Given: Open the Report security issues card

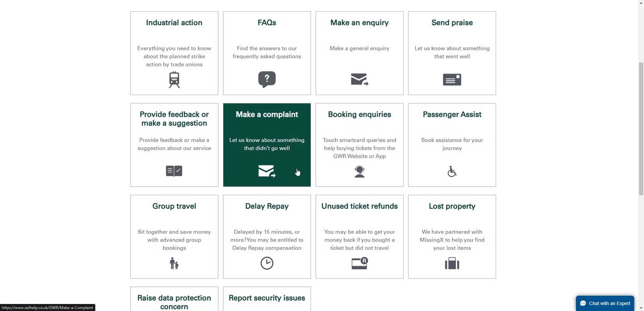Looking at the screenshot, I should point(267,298).
